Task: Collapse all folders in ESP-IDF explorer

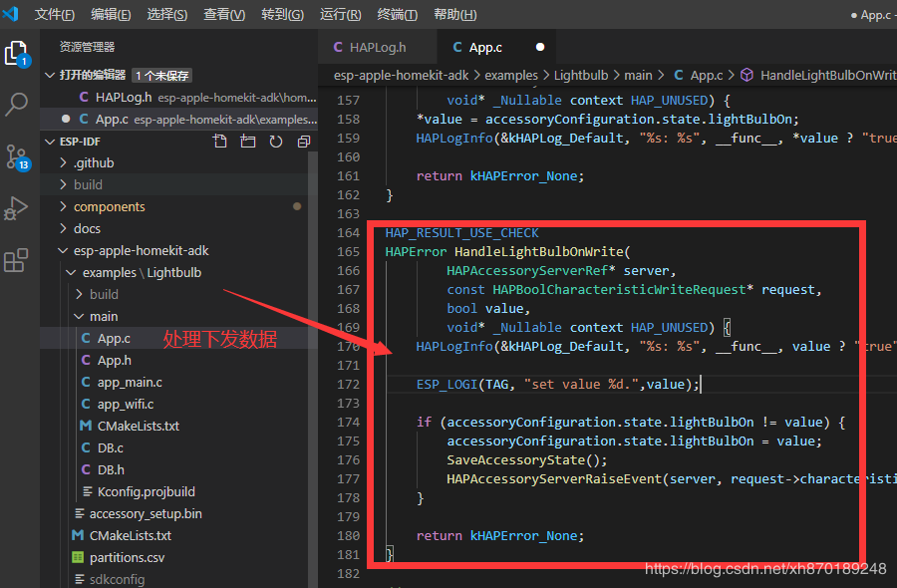Action: 304,142
